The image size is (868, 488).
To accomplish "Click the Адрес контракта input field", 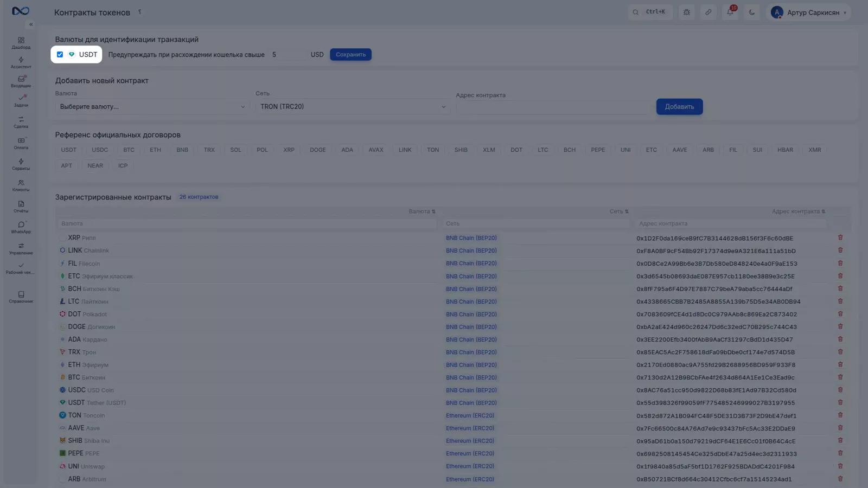I will (x=553, y=107).
